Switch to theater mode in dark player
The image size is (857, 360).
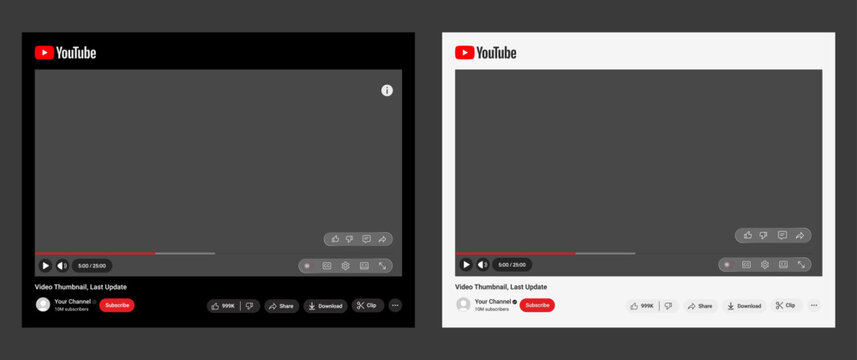tap(364, 266)
